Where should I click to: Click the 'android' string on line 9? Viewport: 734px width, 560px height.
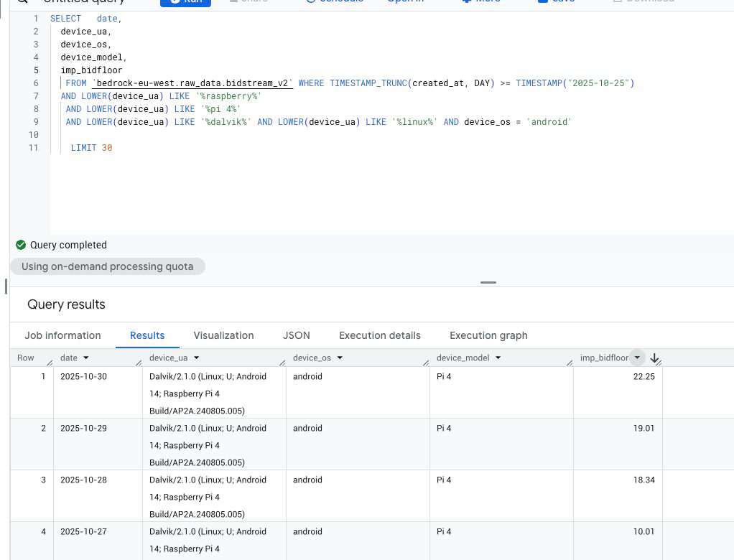[549, 122]
